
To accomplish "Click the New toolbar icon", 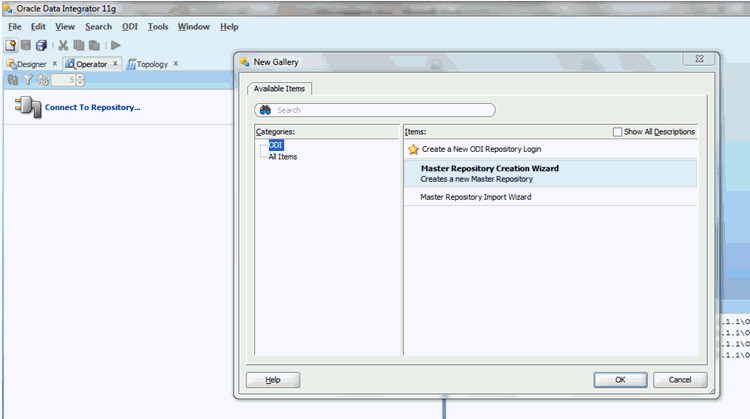I will [x=11, y=45].
